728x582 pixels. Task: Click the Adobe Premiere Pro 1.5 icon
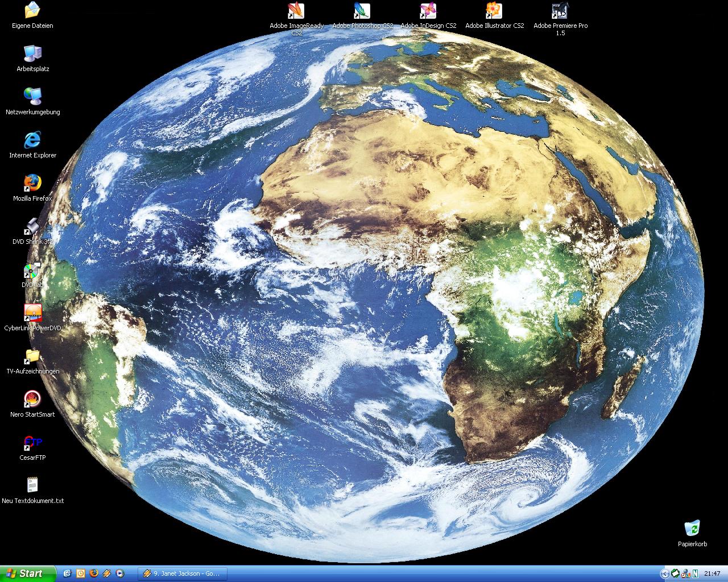tap(560, 11)
